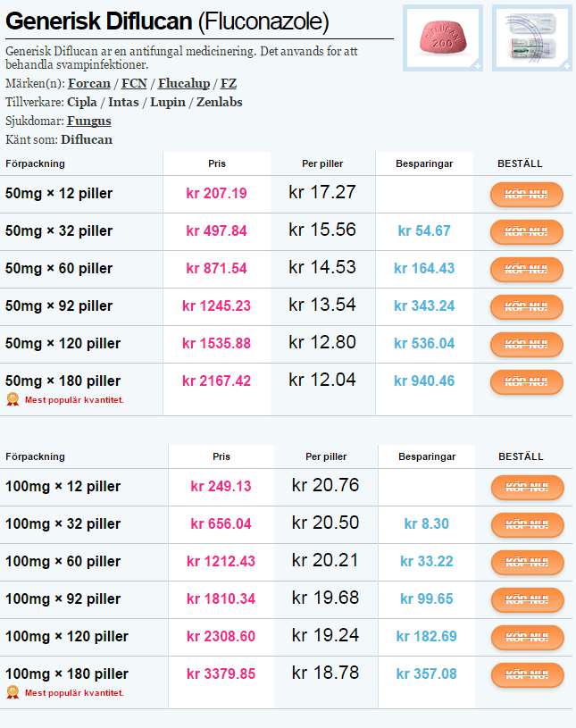Buy the 50mg × 32 piller package
The width and height of the screenshot is (576, 728).
click(526, 231)
